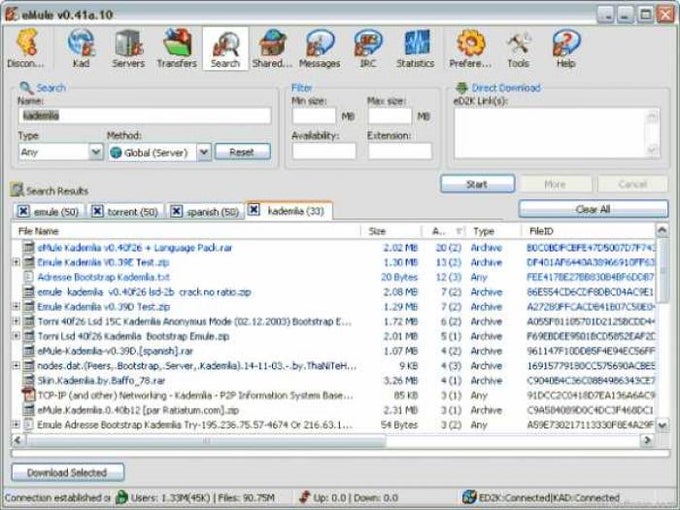
Task: Open the Messages panel
Action: pyautogui.click(x=320, y=48)
